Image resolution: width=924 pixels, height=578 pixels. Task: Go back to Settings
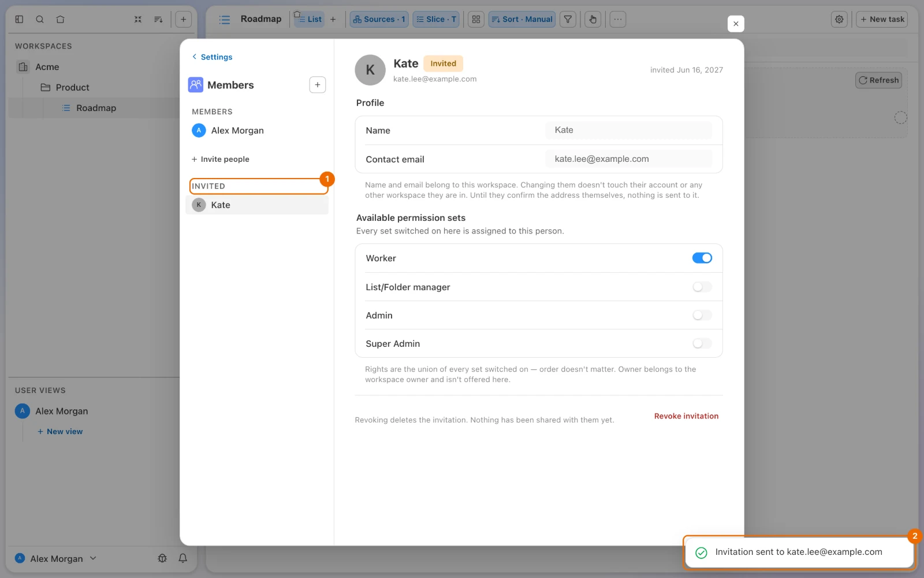(212, 57)
